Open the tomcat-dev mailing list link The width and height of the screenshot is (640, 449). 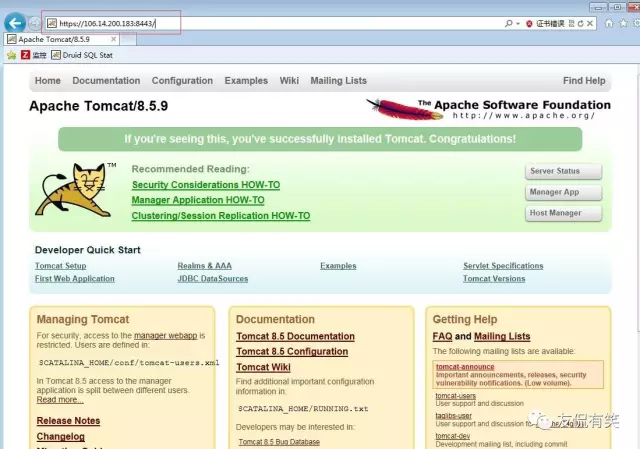[453, 436]
